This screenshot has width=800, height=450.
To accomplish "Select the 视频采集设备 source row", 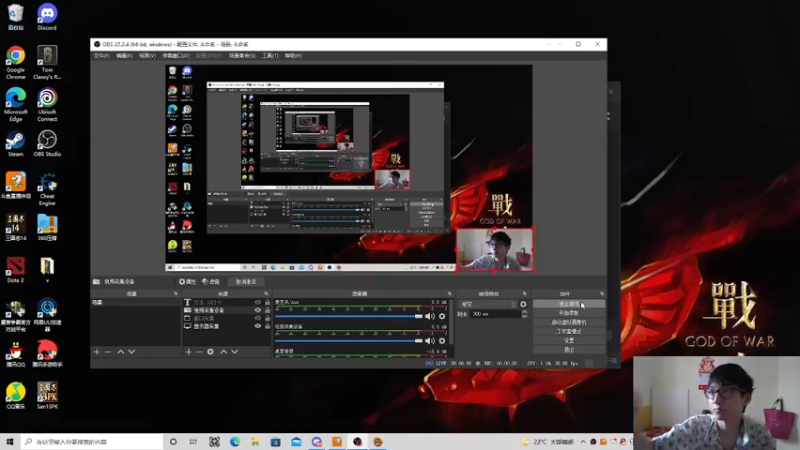I will (227, 310).
